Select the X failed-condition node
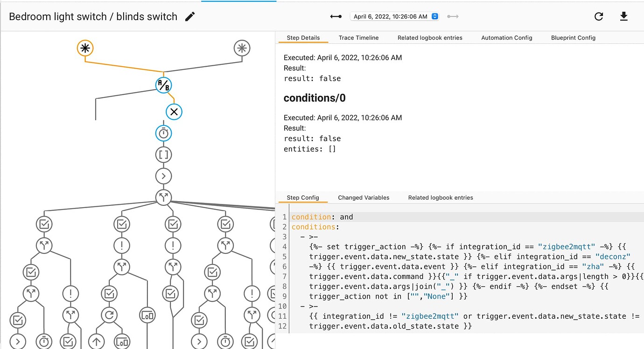The height and width of the screenshot is (349, 644). pos(174,112)
